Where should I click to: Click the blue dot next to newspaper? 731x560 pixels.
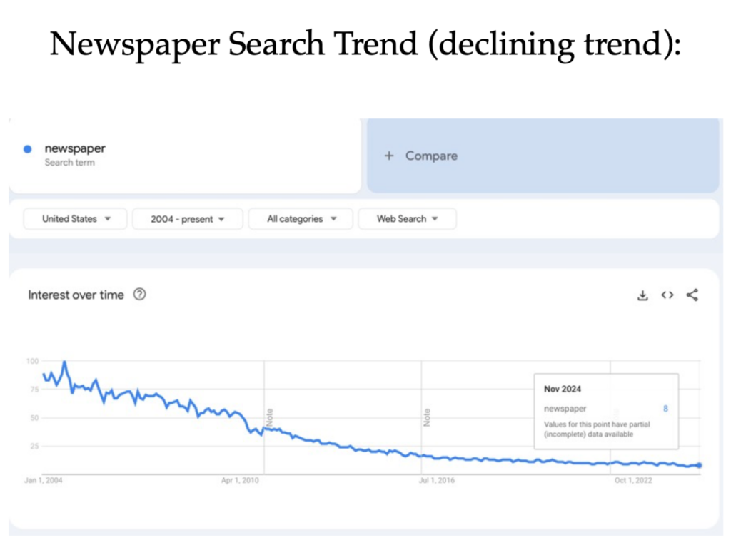[28, 149]
